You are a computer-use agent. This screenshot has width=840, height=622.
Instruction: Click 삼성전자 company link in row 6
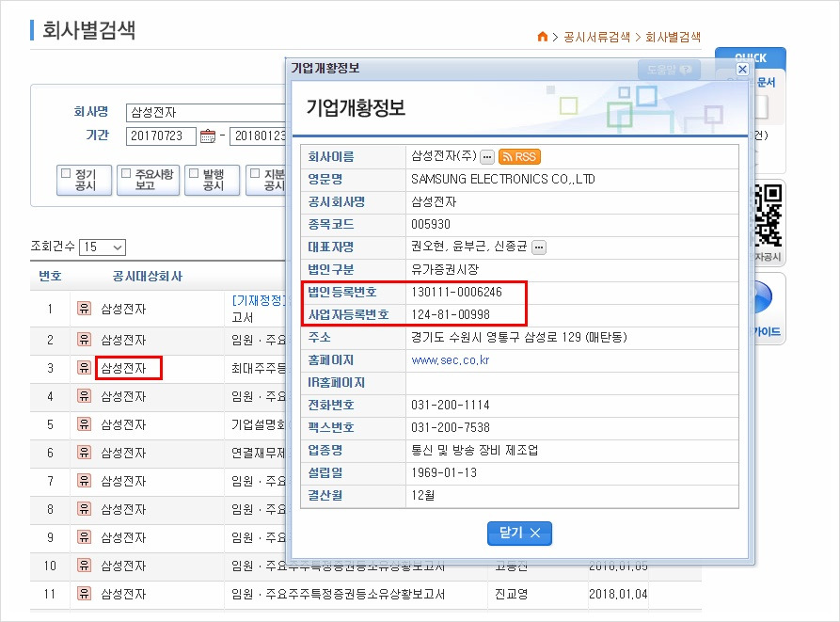click(124, 454)
